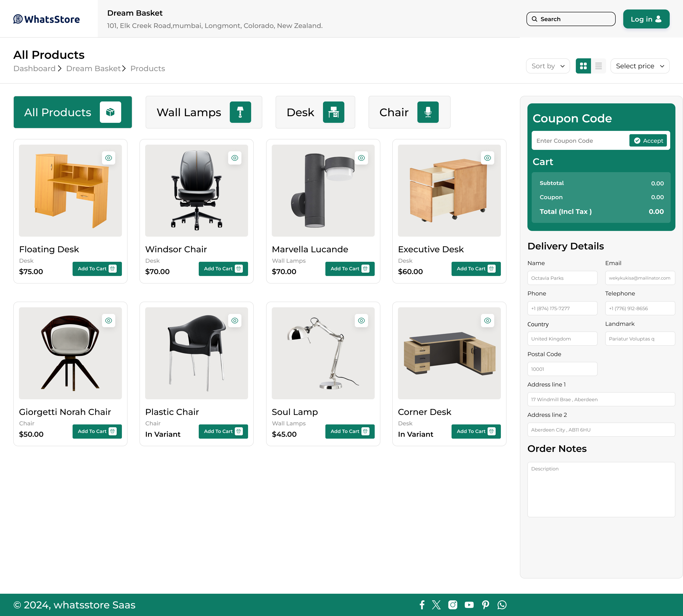Open the Country field United Kingdom
This screenshot has width=683, height=616.
coord(562,339)
